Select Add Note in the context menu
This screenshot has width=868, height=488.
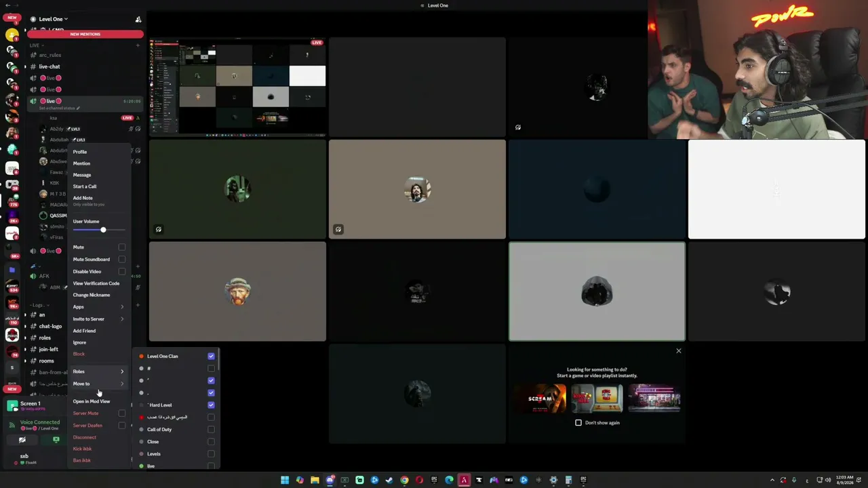click(x=83, y=198)
